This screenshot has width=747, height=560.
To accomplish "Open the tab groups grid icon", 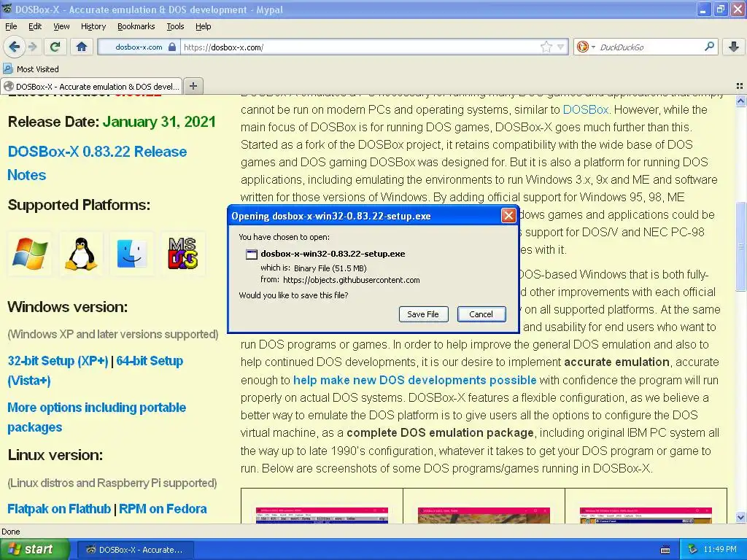I will coord(740,86).
